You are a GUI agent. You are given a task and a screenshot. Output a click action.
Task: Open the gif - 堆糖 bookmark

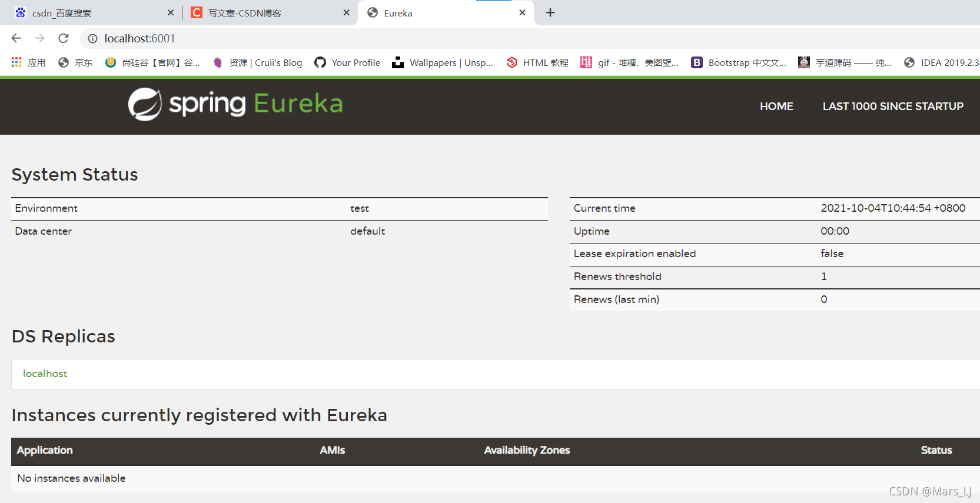point(630,62)
